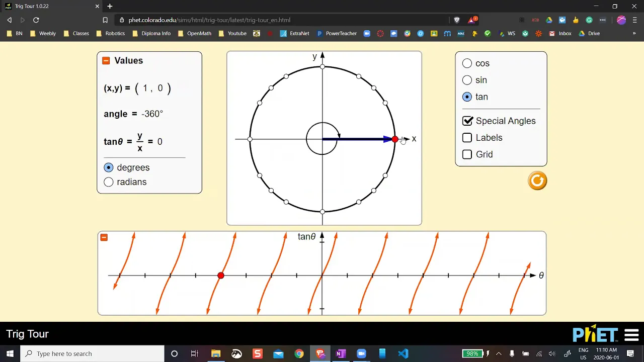
Task: Enable the Grid checkbox
Action: [x=467, y=154]
